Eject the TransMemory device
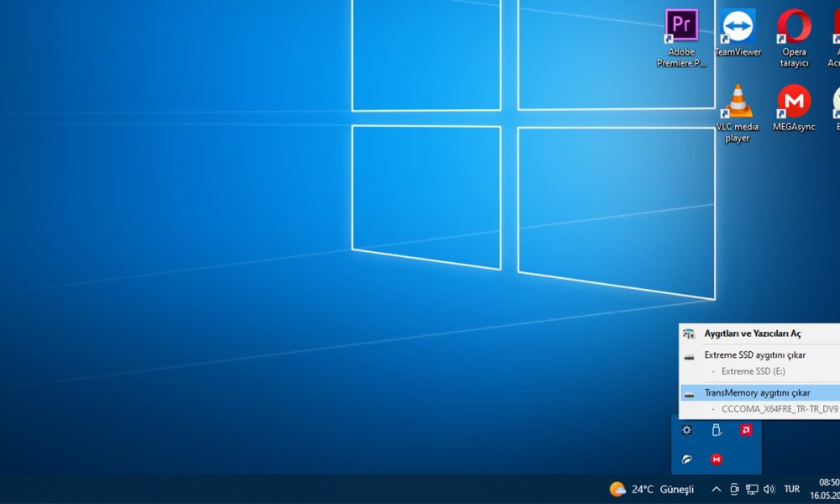Viewport: 840px width, 504px height. tap(757, 393)
